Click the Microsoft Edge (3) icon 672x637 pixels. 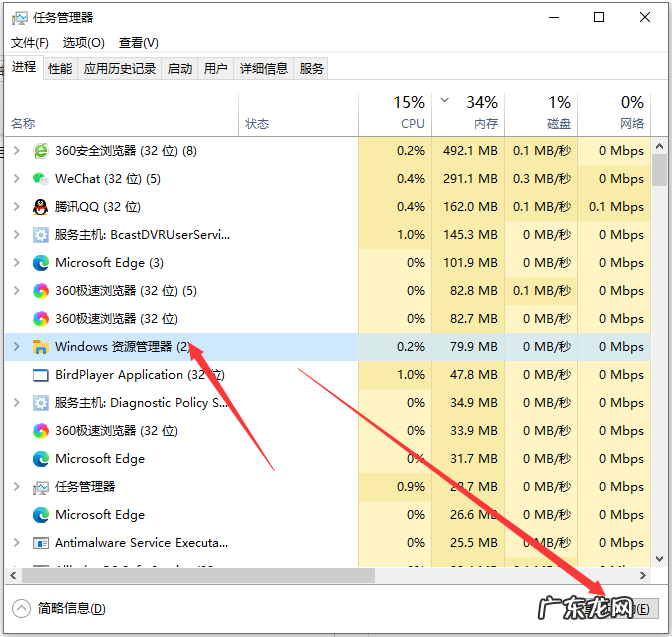click(x=41, y=263)
